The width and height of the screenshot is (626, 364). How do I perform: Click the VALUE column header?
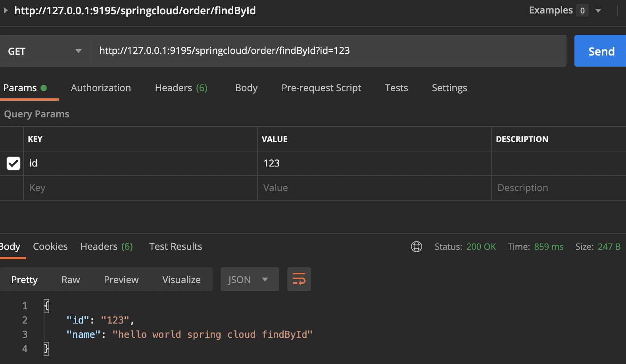(x=275, y=139)
